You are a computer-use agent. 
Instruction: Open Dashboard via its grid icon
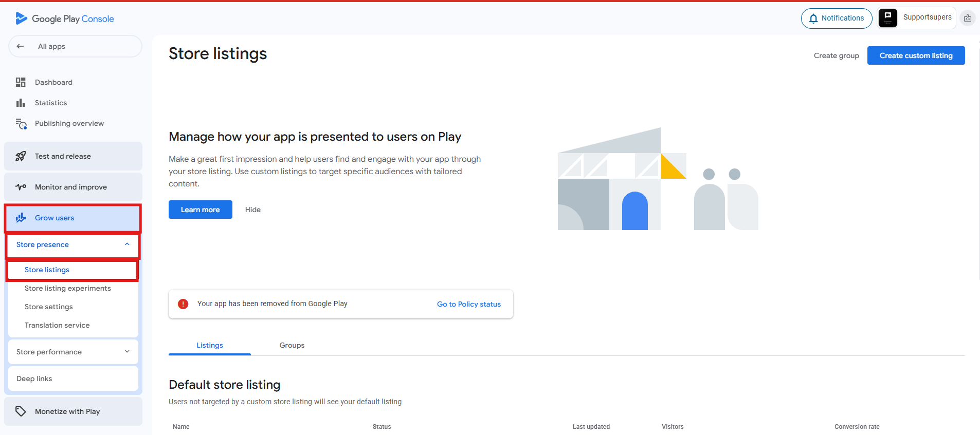click(21, 82)
